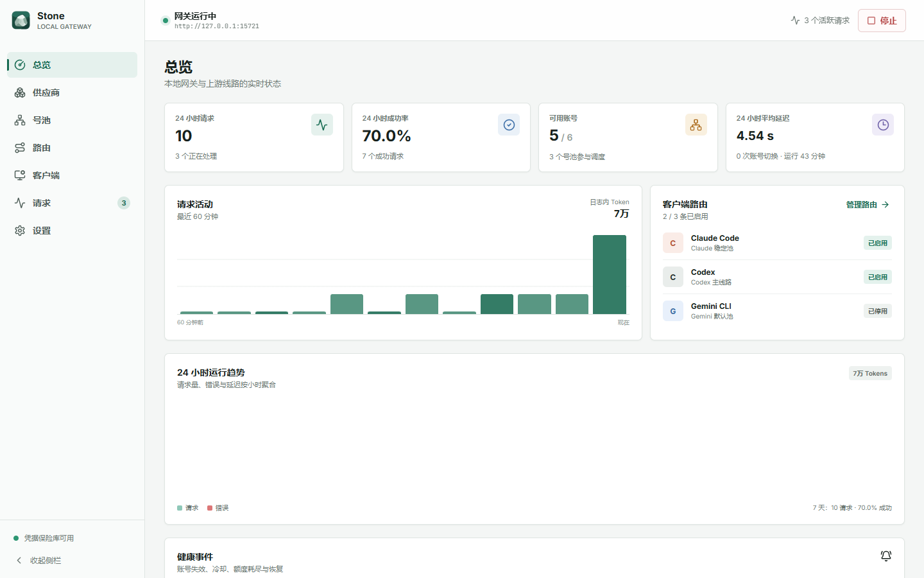Click the 路由 route icon in sidebar
Viewport: 924px width, 578px height.
[x=20, y=148]
